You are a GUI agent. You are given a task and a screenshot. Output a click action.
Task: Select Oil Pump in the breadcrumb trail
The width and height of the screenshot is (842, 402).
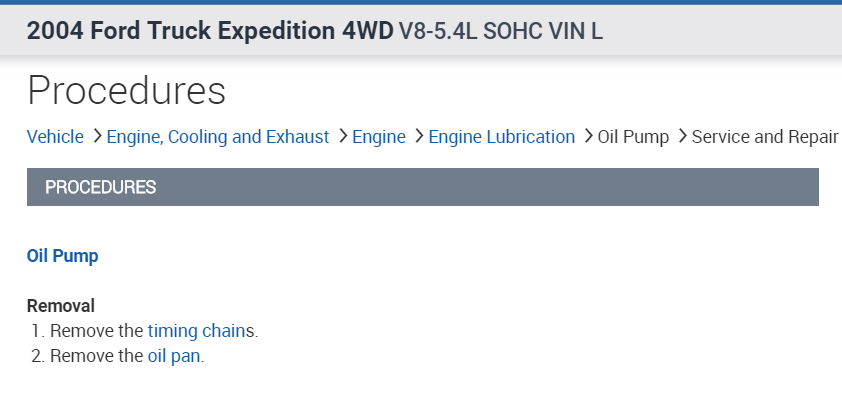pos(633,137)
